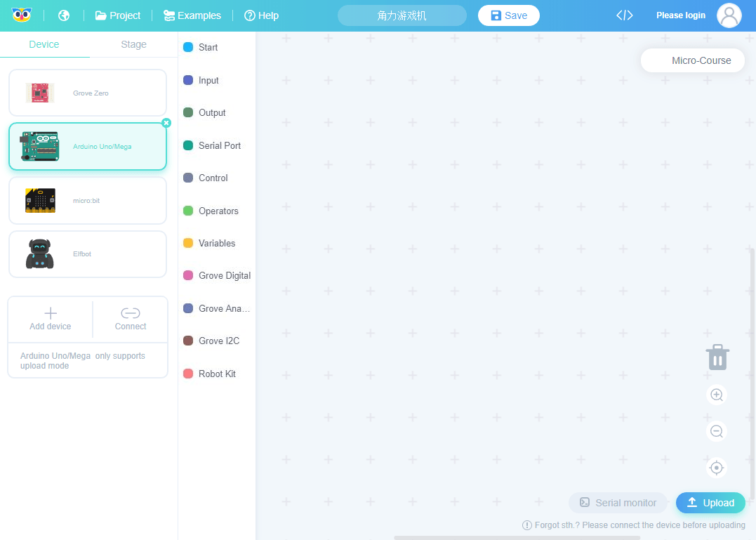Zoom in on the workspace
The width and height of the screenshot is (756, 540).
(717, 395)
